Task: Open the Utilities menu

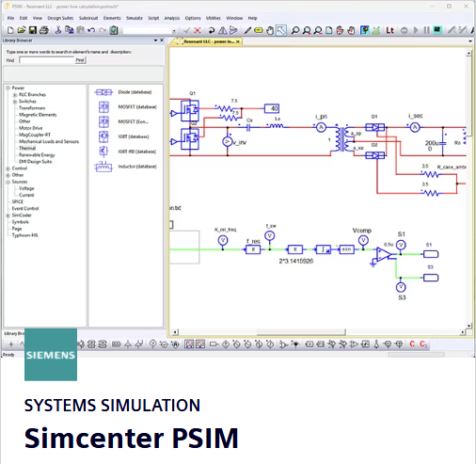Action: [x=214, y=18]
